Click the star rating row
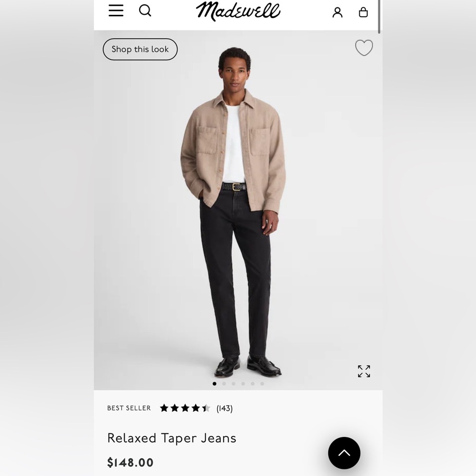The width and height of the screenshot is (476, 476). (x=185, y=408)
